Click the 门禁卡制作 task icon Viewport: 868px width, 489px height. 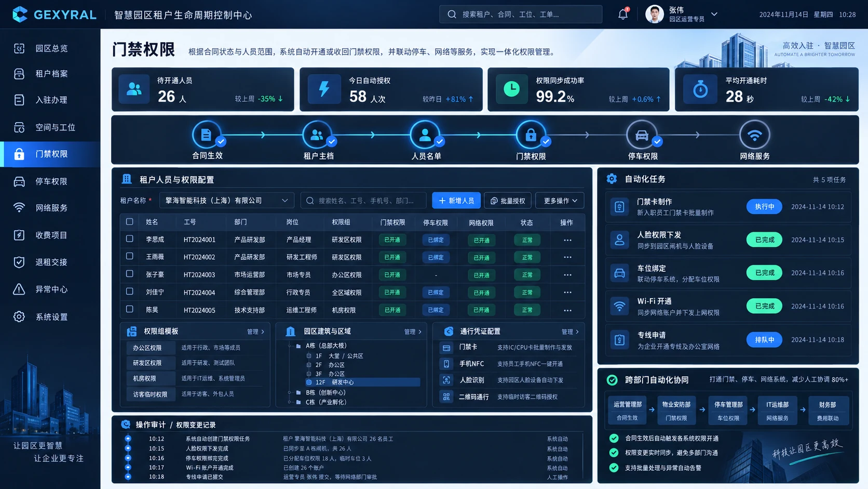619,207
